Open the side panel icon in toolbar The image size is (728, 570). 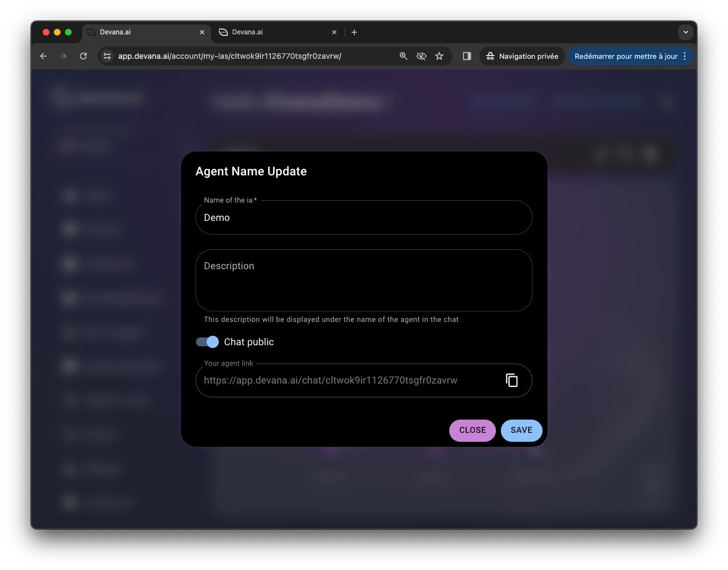467,56
